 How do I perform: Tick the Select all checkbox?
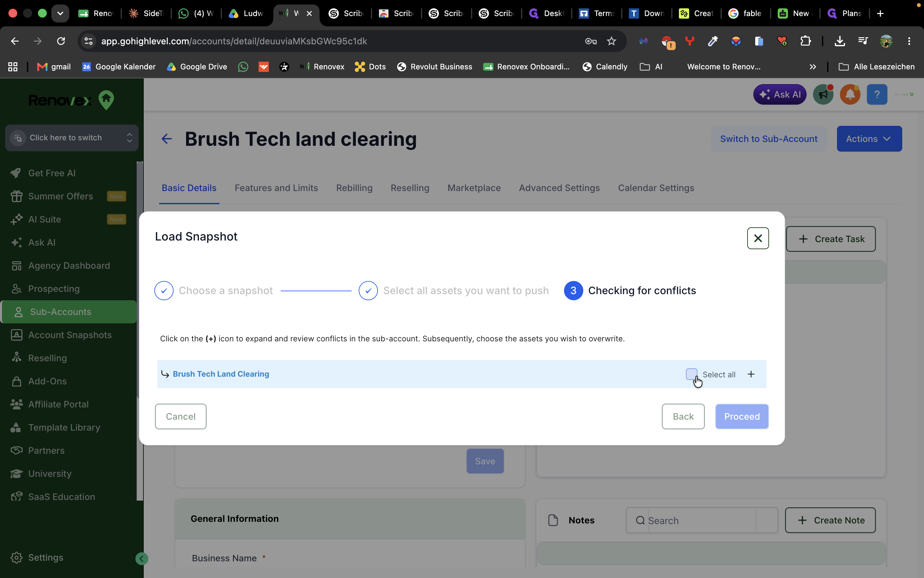691,374
